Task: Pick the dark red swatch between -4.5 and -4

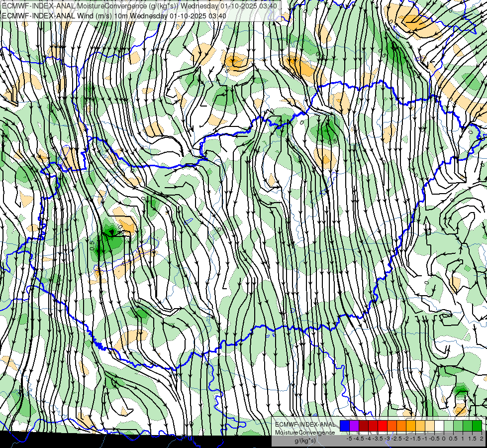Action: (364, 426)
